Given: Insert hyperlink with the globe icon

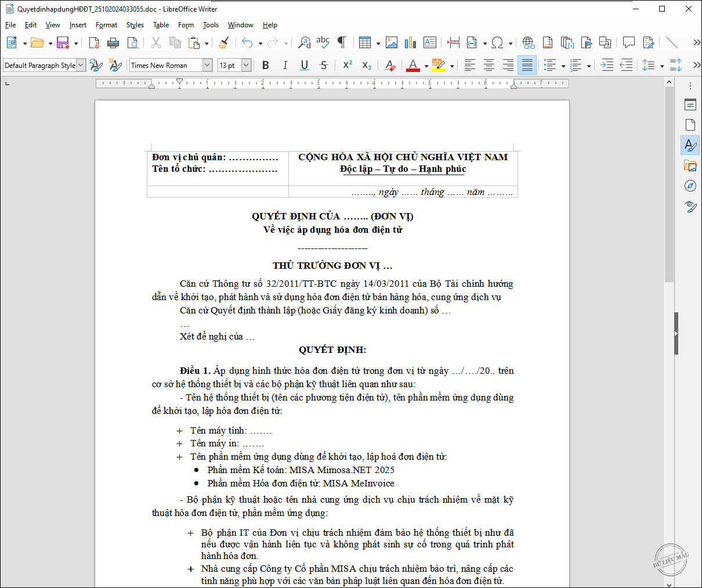Looking at the screenshot, I should coord(528,42).
